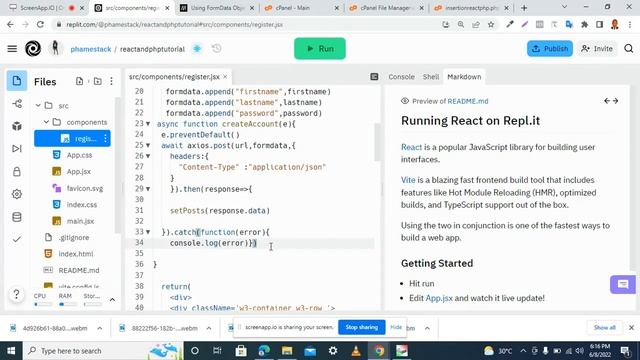Follow the React link in README
The width and height of the screenshot is (640, 360).
(x=411, y=147)
